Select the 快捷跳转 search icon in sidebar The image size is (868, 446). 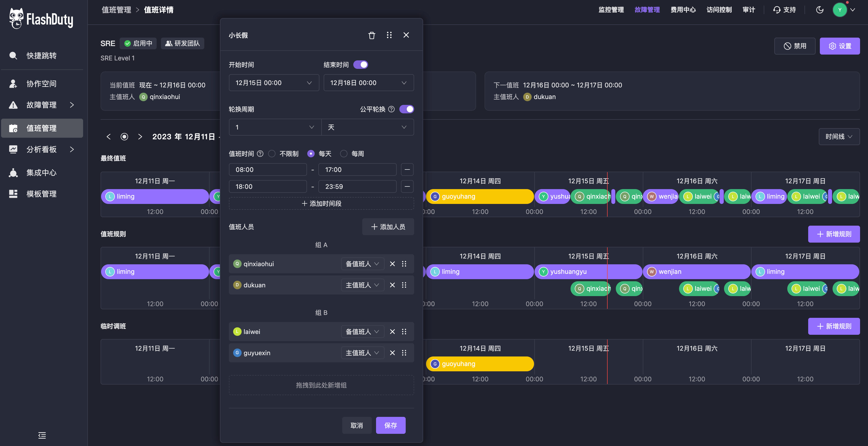pyautogui.click(x=13, y=56)
